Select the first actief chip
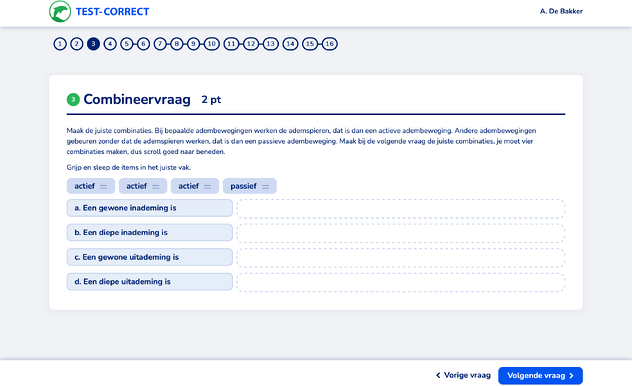 tap(91, 186)
